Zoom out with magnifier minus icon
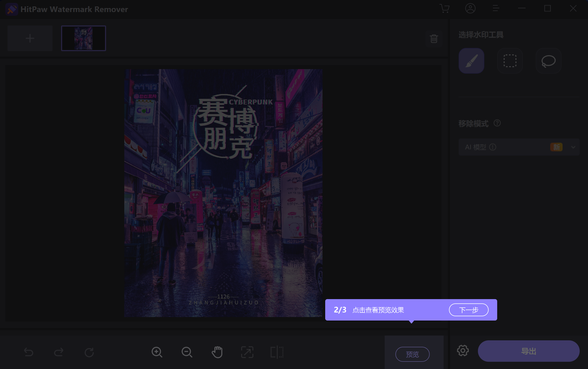The width and height of the screenshot is (588, 369). (187, 352)
